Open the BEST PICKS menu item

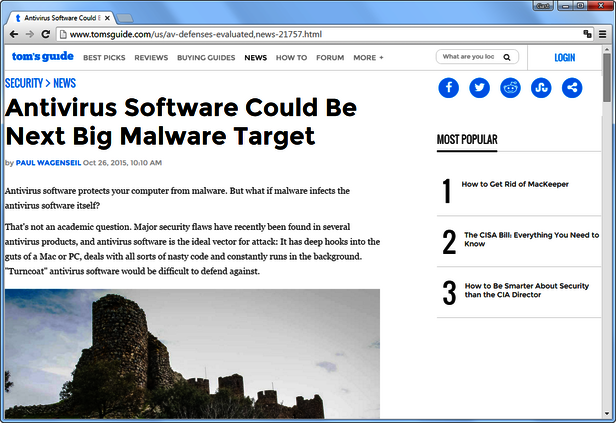click(104, 58)
